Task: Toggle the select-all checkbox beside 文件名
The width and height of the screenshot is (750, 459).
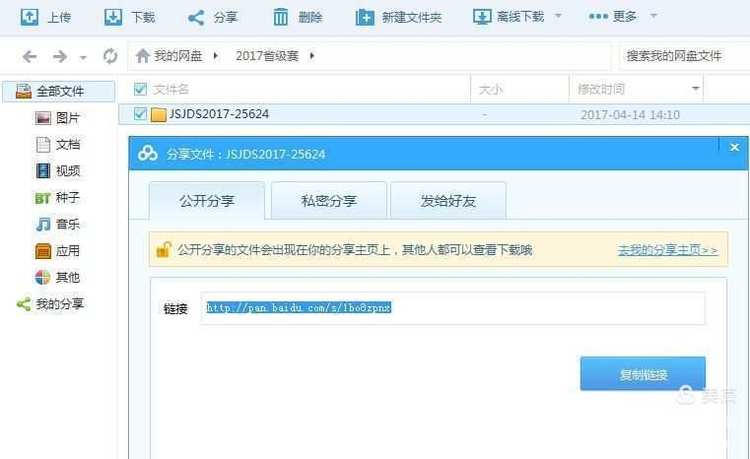Action: click(x=140, y=89)
